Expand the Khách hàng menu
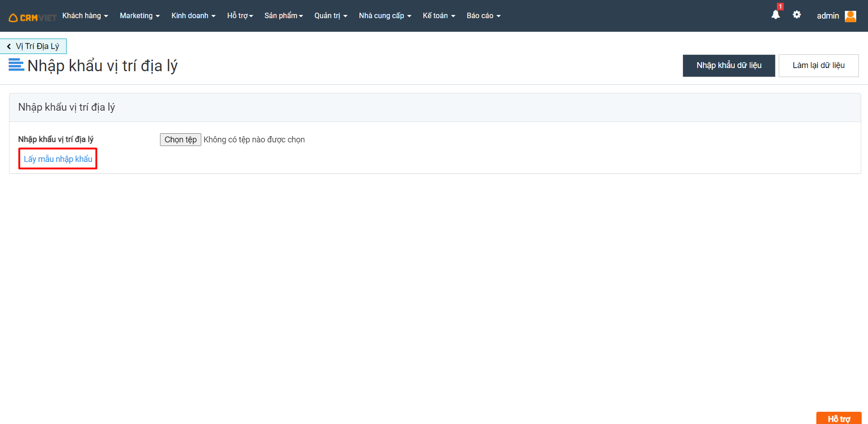This screenshot has height=424, width=868. point(85,16)
